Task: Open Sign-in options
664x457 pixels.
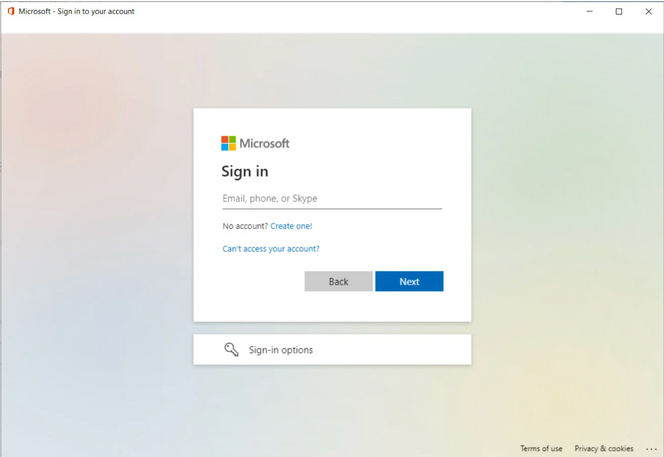Action: [x=332, y=349]
